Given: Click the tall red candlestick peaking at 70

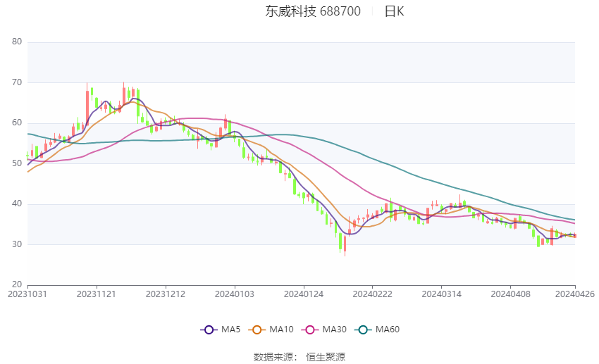Looking at the screenshot, I should pyautogui.click(x=87, y=104).
